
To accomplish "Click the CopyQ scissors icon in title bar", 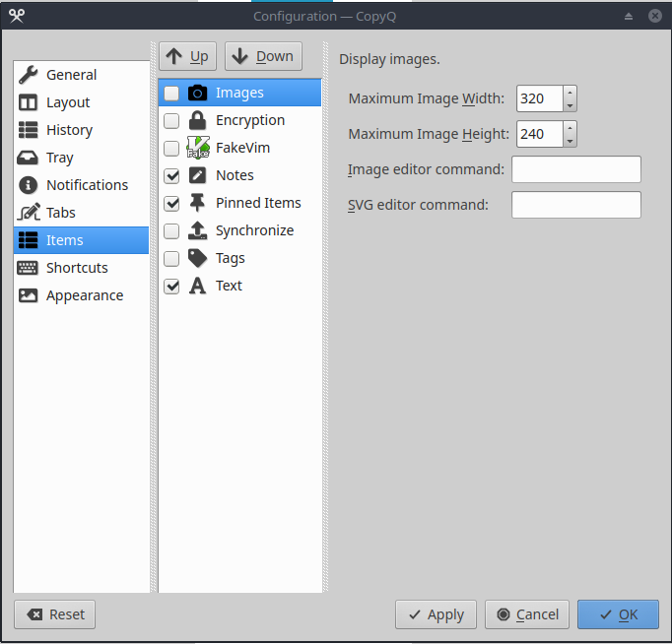I will click(17, 16).
